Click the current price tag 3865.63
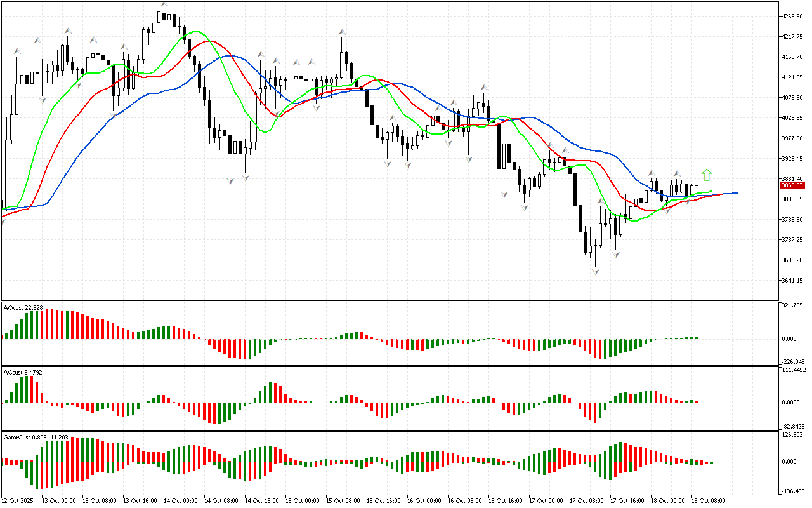812x508 pixels. (790, 185)
